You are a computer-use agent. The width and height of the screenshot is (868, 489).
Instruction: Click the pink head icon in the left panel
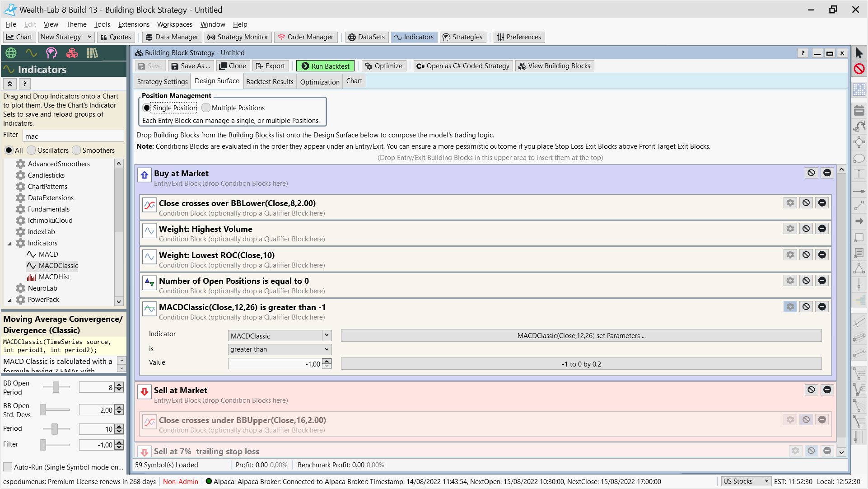tap(51, 53)
